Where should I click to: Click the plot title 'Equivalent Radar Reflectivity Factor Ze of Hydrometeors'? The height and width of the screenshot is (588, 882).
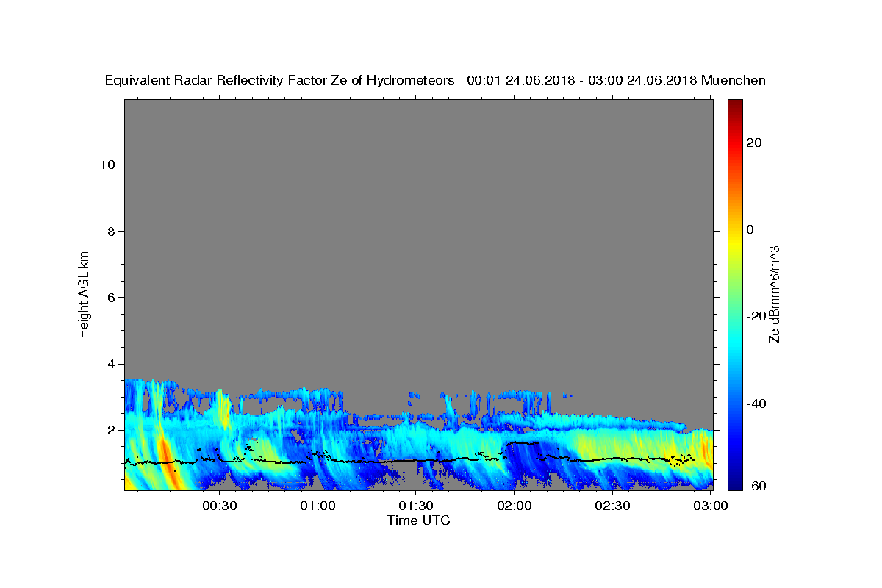click(279, 81)
